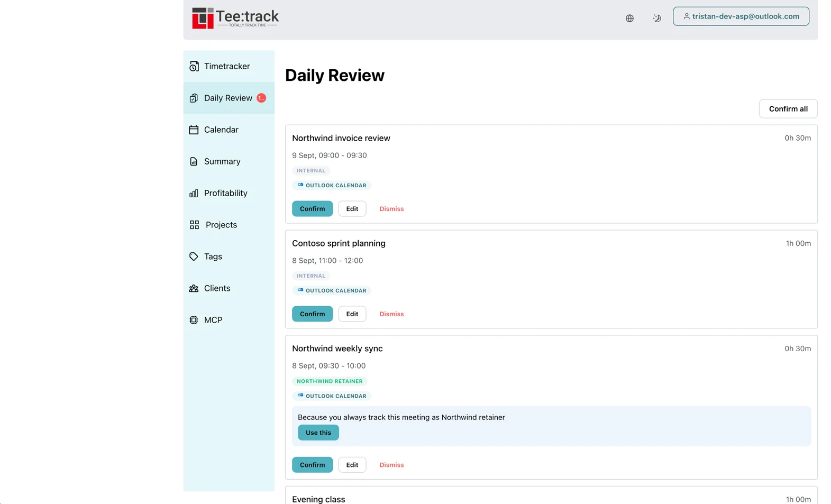Click the Confirm all button
The width and height of the screenshot is (831, 504).
[x=788, y=109]
